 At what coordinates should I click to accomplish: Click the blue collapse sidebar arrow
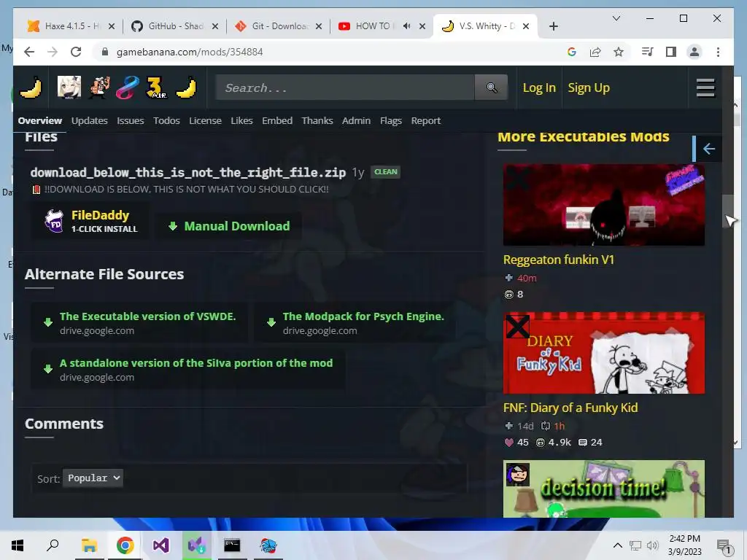pyautogui.click(x=708, y=149)
